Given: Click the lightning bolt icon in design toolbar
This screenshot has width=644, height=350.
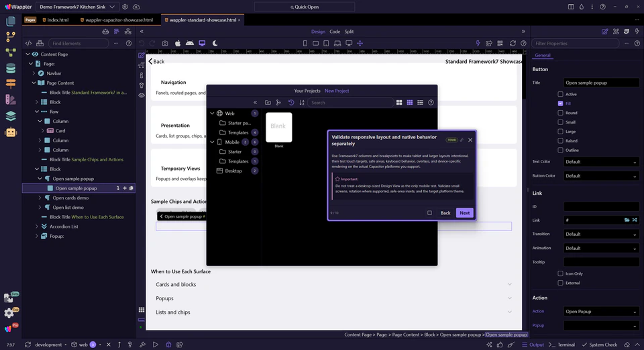Looking at the screenshot, I should (478, 43).
